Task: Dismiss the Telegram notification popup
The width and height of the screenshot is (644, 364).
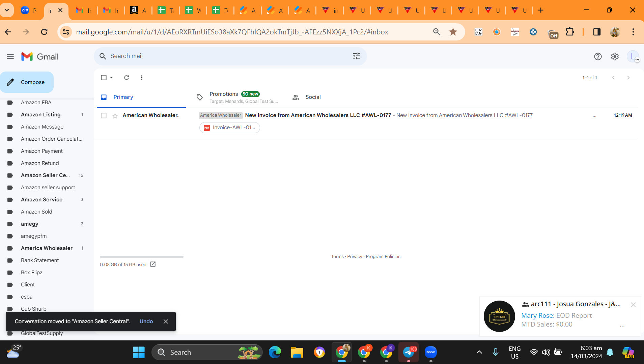Action: (x=633, y=305)
